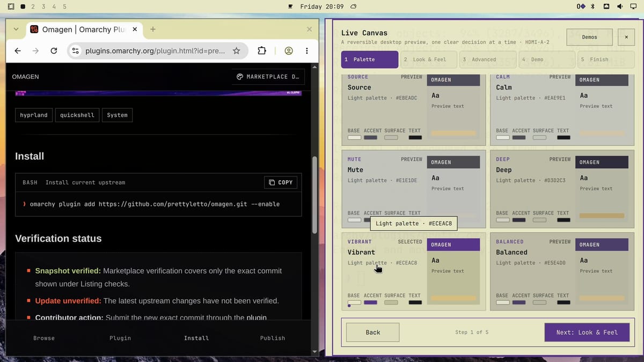Viewport: 644px width, 362px height.
Task: Copy the install command with COPY button
Action: 281,182
